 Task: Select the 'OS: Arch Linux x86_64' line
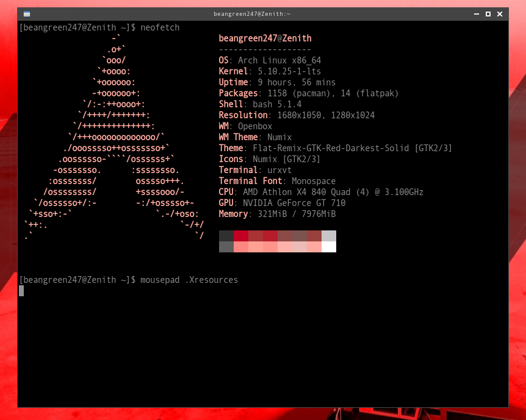(270, 60)
